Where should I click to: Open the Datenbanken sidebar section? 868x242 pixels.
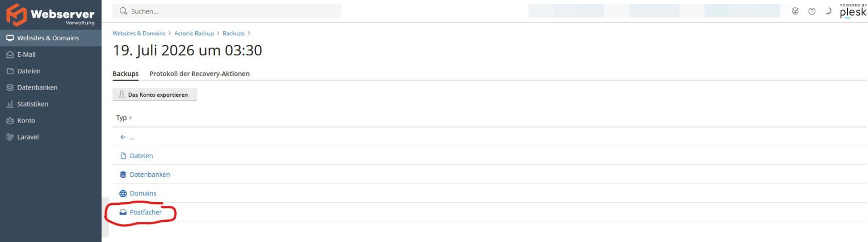[x=51, y=87]
